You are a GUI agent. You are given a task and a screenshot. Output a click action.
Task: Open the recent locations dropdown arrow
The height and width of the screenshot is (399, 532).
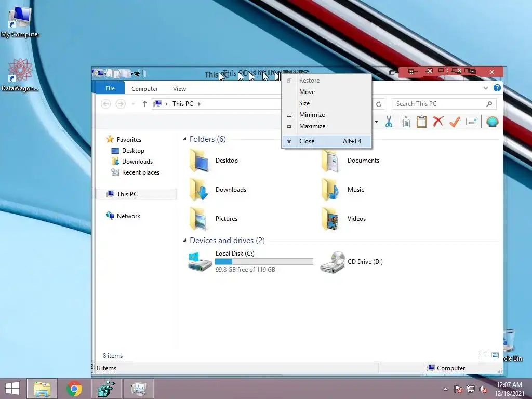[x=134, y=104]
